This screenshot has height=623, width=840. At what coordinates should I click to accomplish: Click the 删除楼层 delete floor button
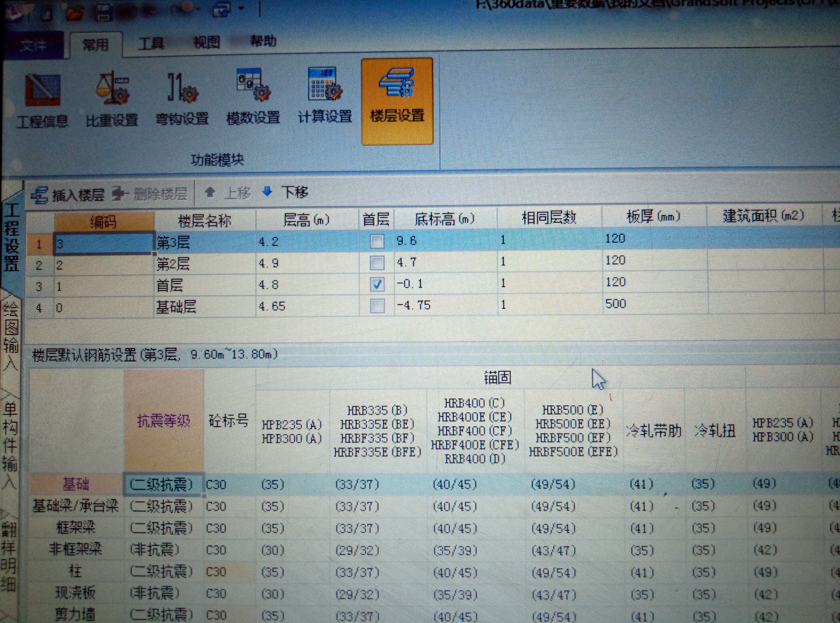[x=150, y=194]
